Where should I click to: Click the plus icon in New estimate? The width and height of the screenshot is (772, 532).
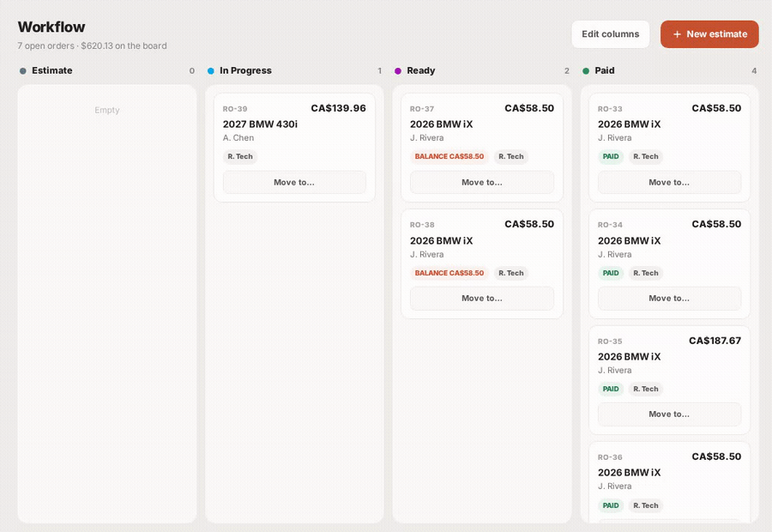pos(677,34)
